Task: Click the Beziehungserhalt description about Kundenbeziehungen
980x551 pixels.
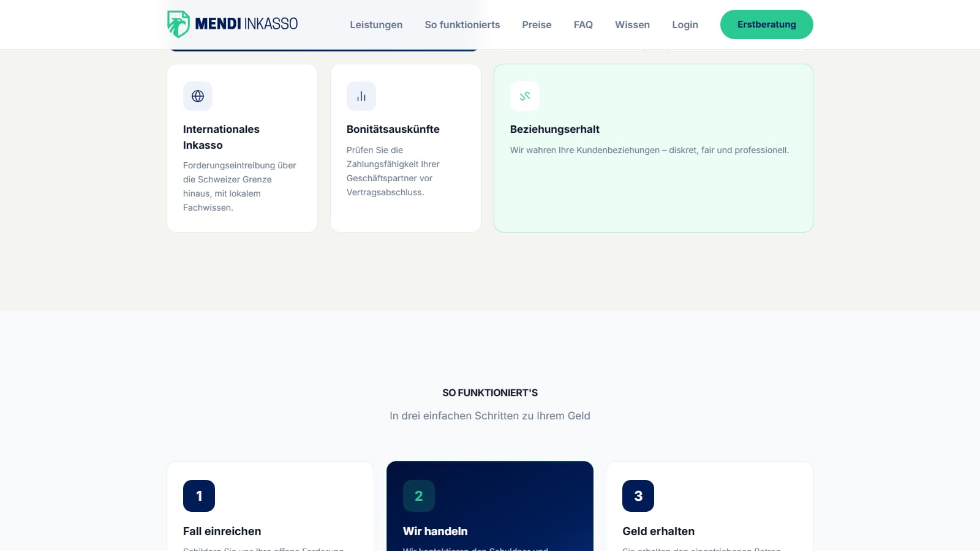Action: (x=649, y=150)
